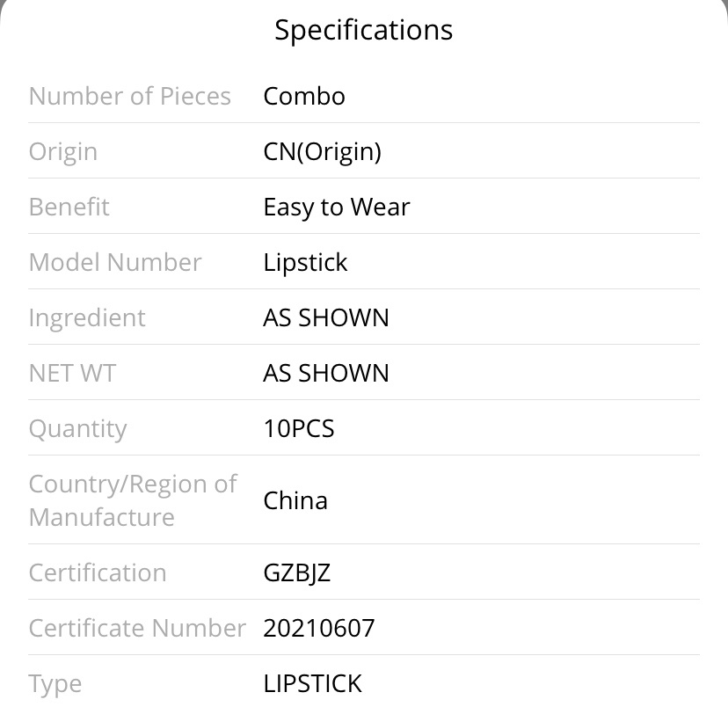Click the NET WT AS SHOWN value
This screenshot has width=728, height=707.
326,373
